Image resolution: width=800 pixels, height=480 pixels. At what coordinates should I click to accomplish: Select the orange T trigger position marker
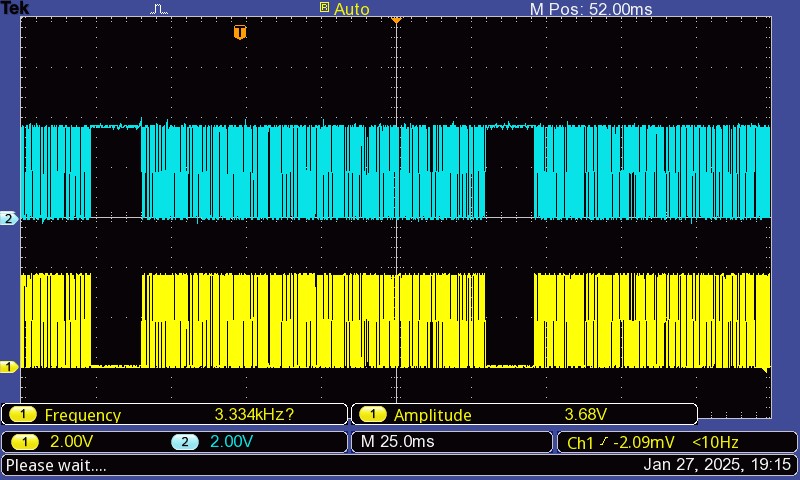[x=240, y=33]
